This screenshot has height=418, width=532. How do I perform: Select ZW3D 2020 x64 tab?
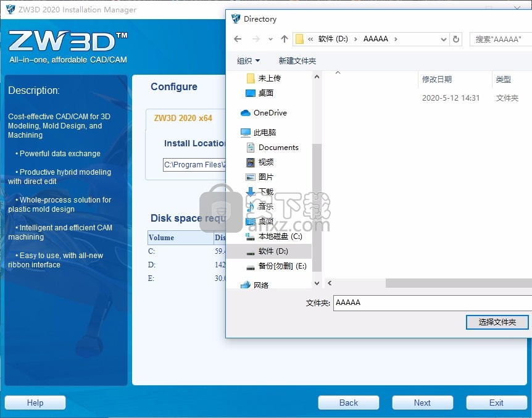click(x=183, y=118)
